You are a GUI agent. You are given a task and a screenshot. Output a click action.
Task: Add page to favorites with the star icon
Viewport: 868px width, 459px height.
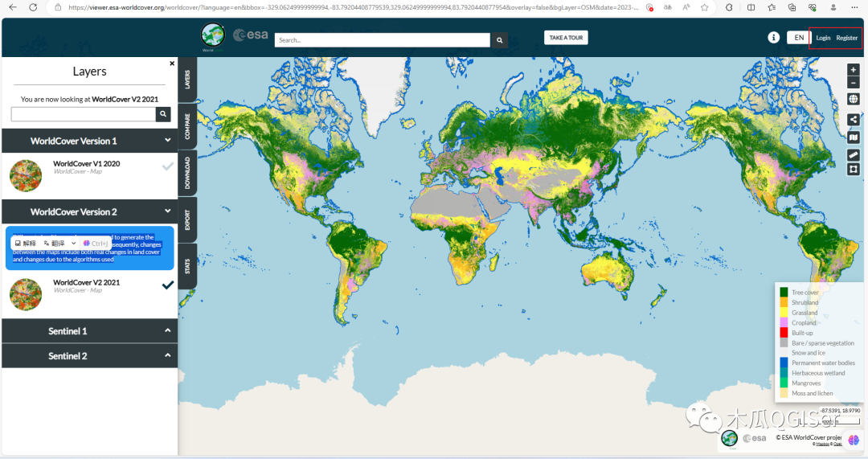[704, 8]
